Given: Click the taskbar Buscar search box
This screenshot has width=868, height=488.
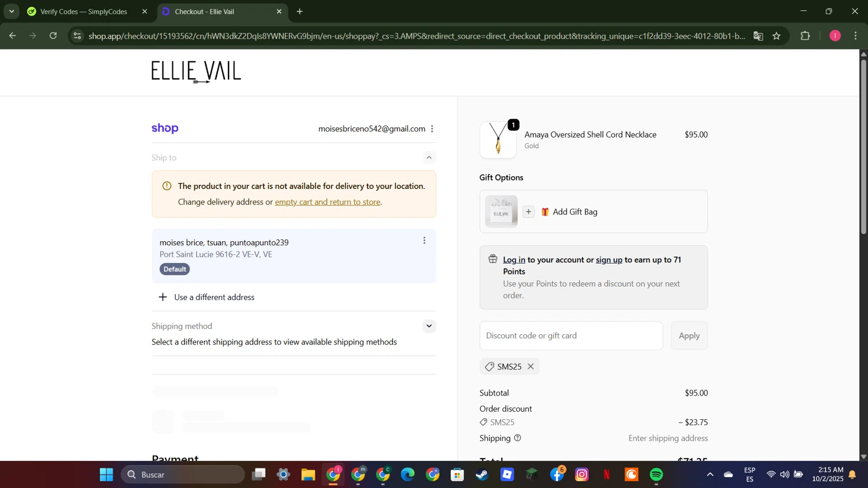Looking at the screenshot, I should [183, 475].
